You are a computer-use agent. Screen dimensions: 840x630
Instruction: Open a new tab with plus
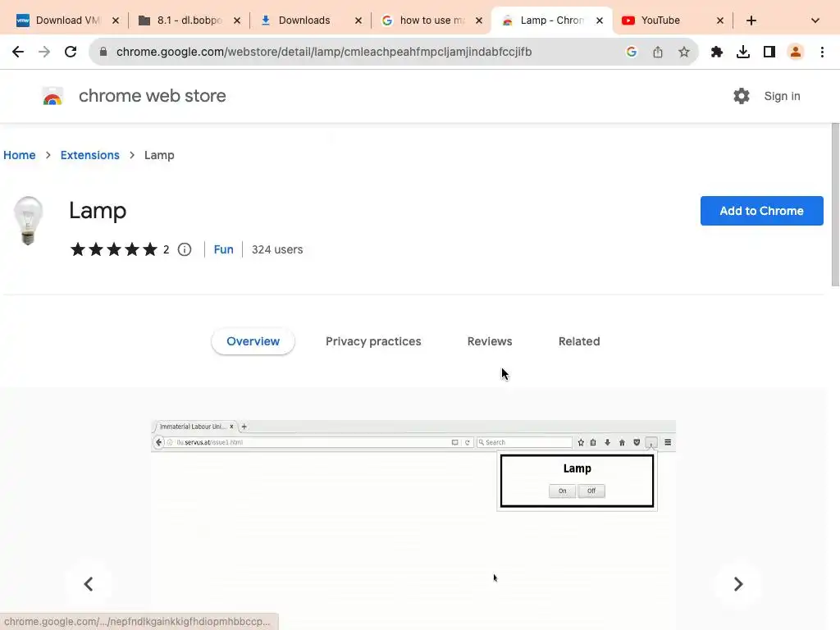click(751, 21)
